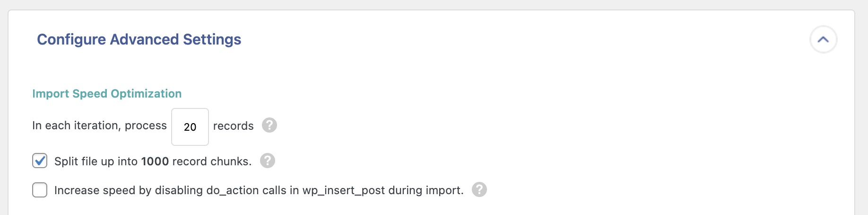Click the 'In each iteration, process' label
This screenshot has width=868, height=215.
[x=99, y=125]
